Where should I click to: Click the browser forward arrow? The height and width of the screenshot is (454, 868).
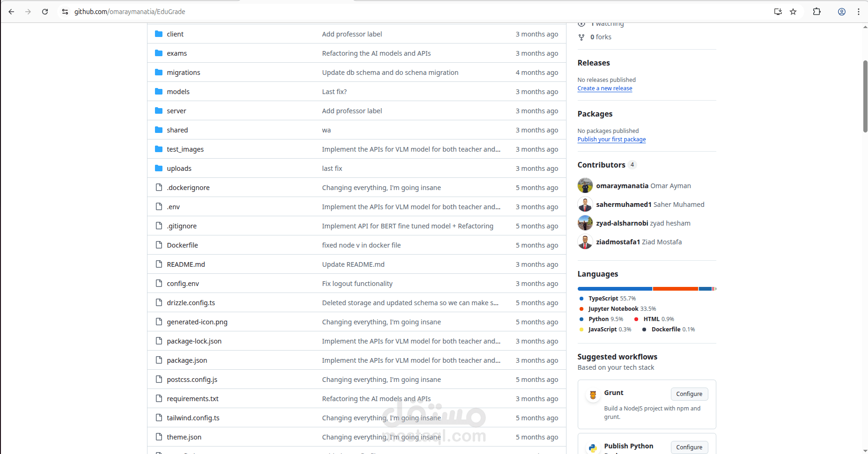pos(28,12)
